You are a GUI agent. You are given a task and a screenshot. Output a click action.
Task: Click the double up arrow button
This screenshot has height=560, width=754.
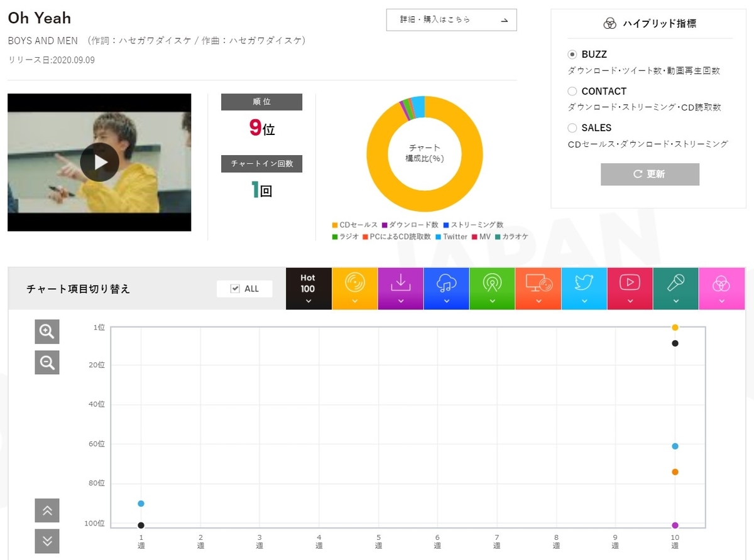point(47,510)
